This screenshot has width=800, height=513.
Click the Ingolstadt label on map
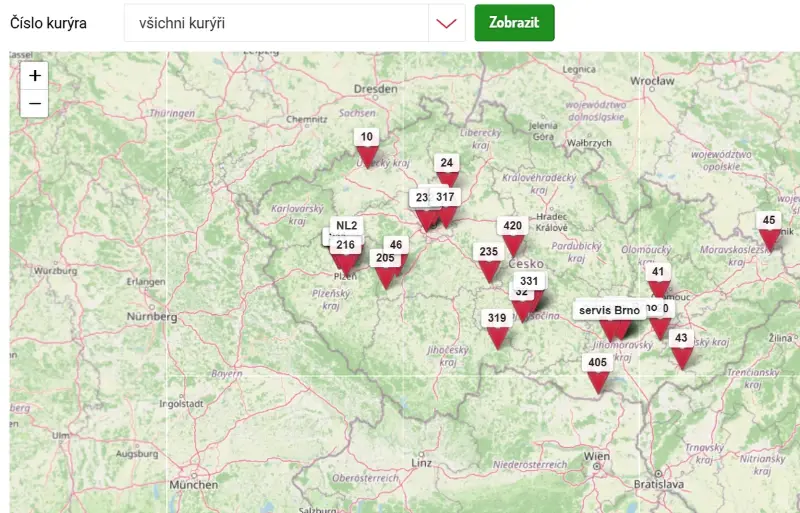point(181,404)
